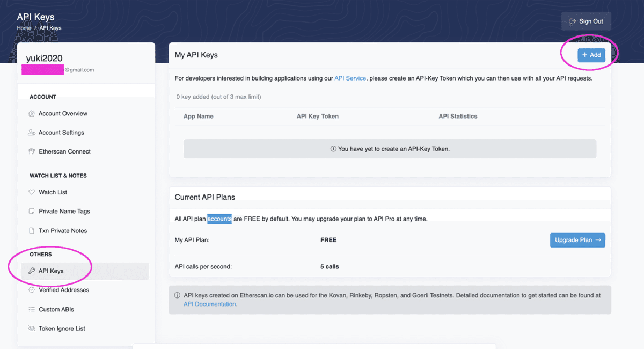Click the highlighted word "accounts"
The width and height of the screenshot is (644, 349).
pyautogui.click(x=219, y=219)
